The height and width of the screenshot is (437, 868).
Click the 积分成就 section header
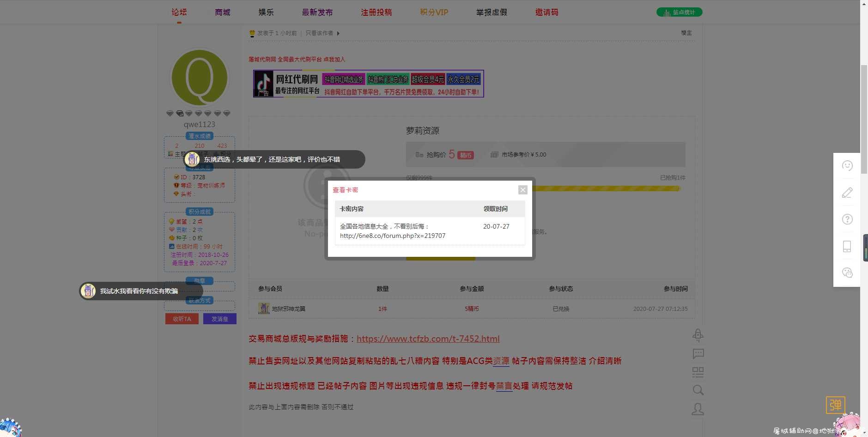tap(200, 212)
